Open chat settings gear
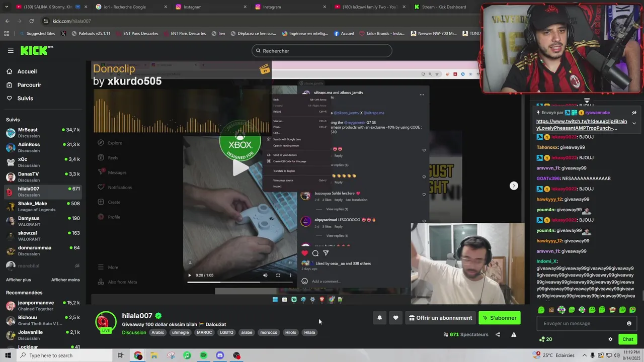Screen dimensions: 644x362 610,339
